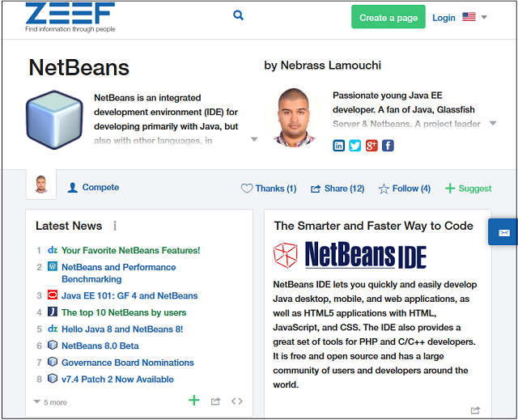The height and width of the screenshot is (420, 518).
Task: Click the NetBeans cube logo
Action: [54, 120]
